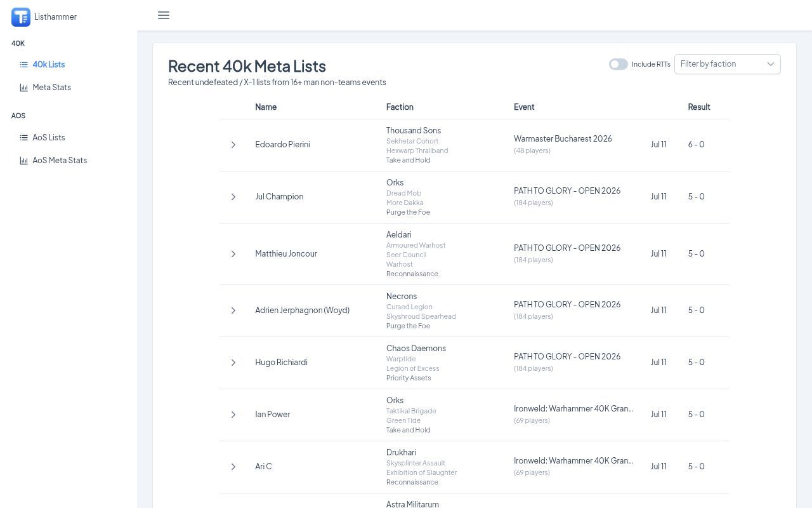Click Armoured Warhost detachment text
This screenshot has height=508, width=812.
point(416,245)
